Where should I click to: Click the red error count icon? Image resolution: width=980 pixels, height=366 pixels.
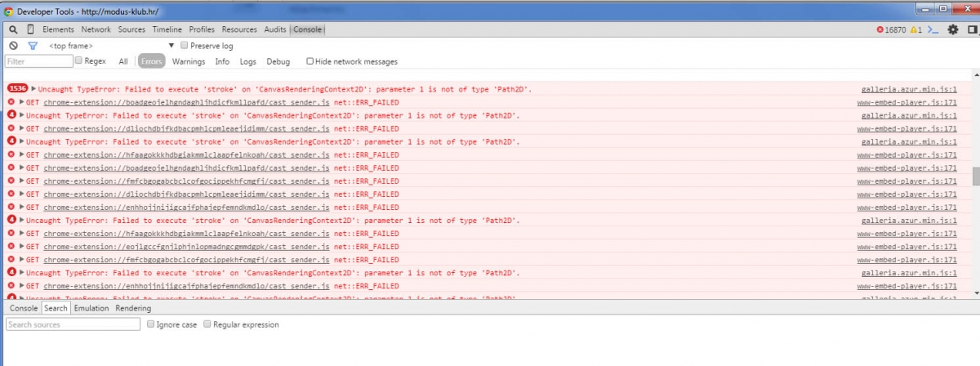point(880,29)
